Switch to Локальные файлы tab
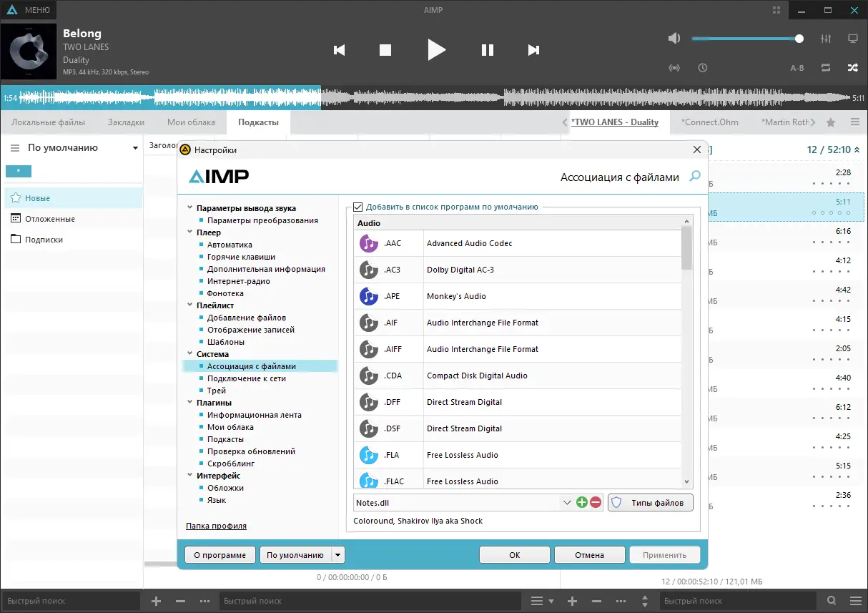The height and width of the screenshot is (613, 868). pos(48,122)
